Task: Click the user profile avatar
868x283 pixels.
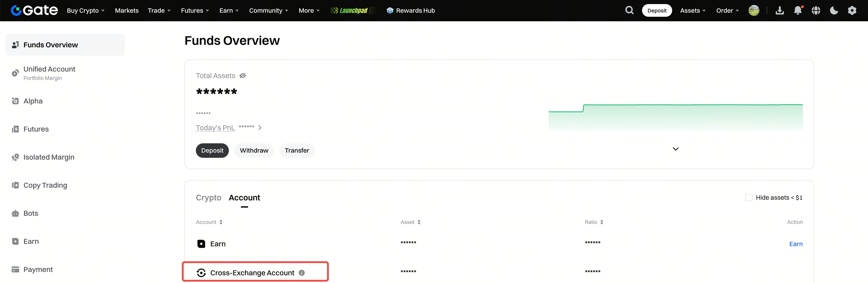Action: 754,10
